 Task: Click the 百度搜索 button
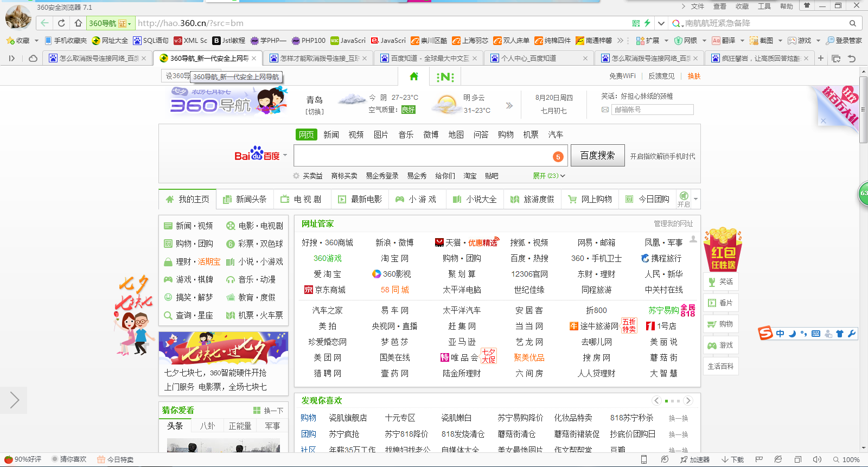[597, 156]
